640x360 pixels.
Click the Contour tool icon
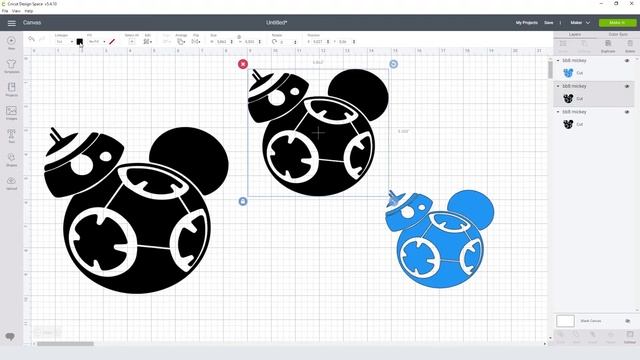(x=630, y=337)
